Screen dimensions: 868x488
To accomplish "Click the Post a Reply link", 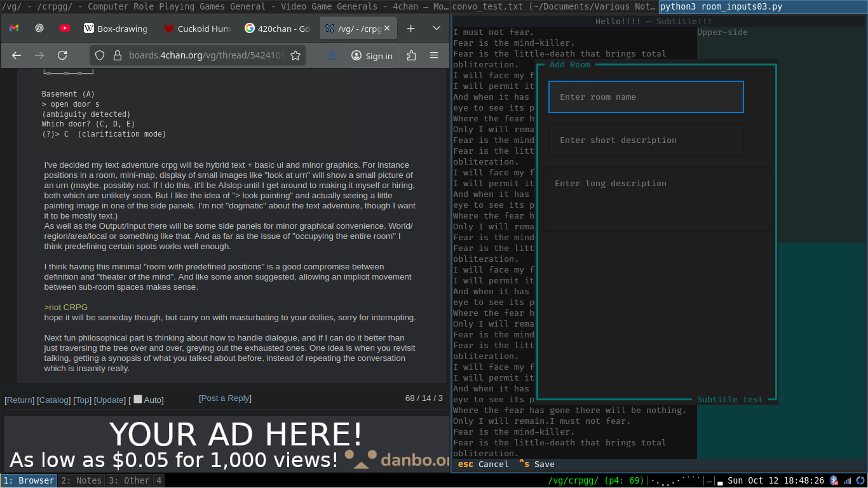I will [225, 398].
